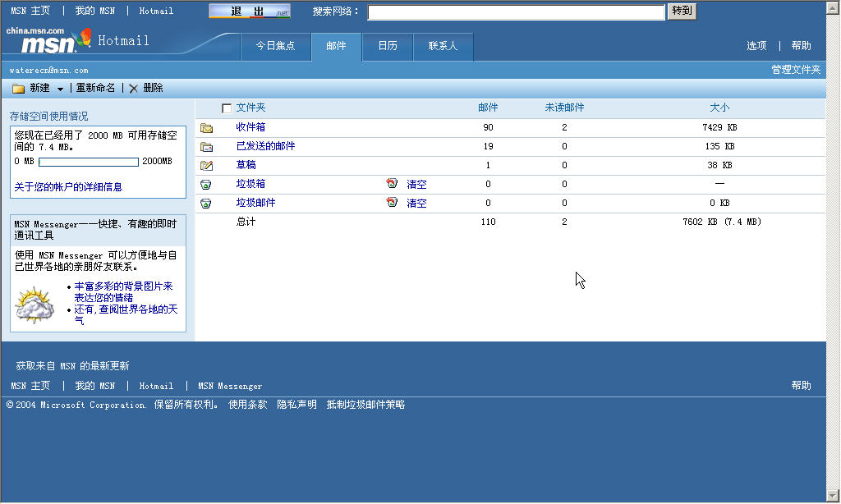Viewport: 841px width, 504px height.
Task: Click the 垃圾邮件 junk folder icon
Action: (206, 204)
